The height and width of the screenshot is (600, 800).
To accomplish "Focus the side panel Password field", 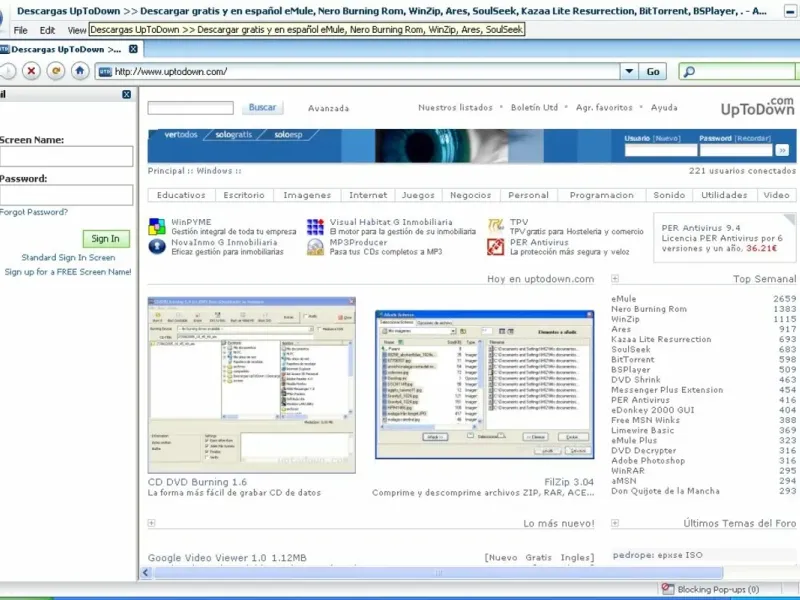I will [66, 195].
